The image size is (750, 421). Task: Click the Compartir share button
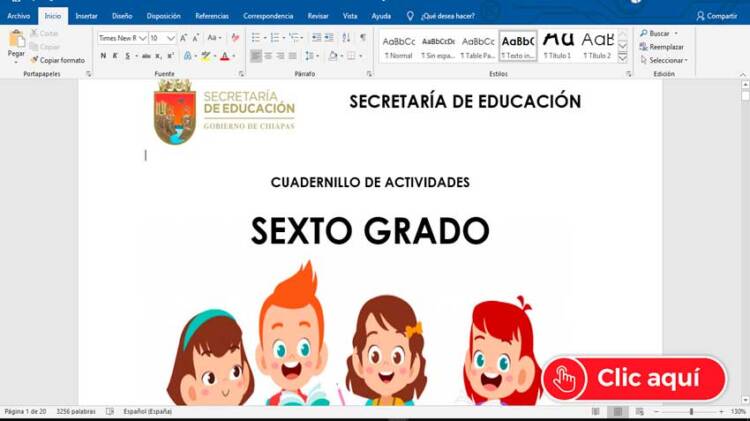(716, 16)
